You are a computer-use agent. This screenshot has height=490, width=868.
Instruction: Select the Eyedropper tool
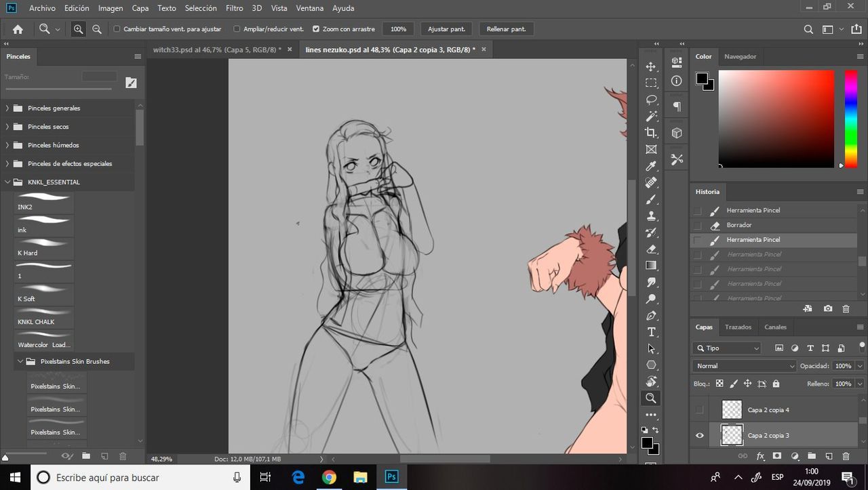651,166
